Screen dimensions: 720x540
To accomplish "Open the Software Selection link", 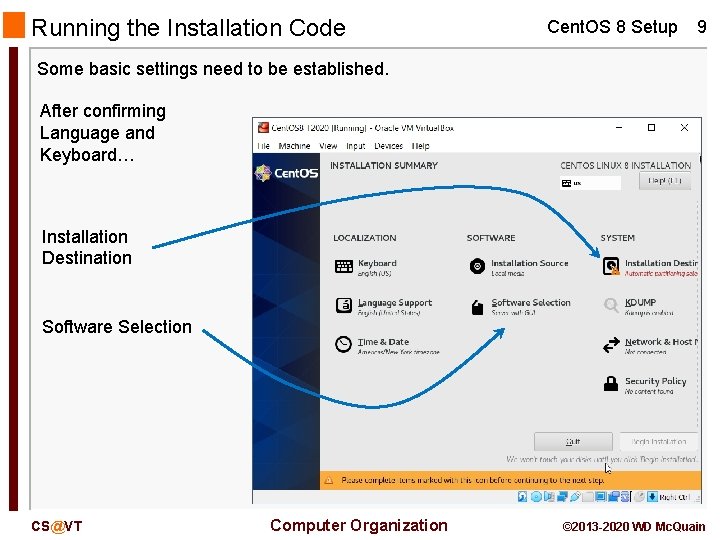I will point(531,303).
